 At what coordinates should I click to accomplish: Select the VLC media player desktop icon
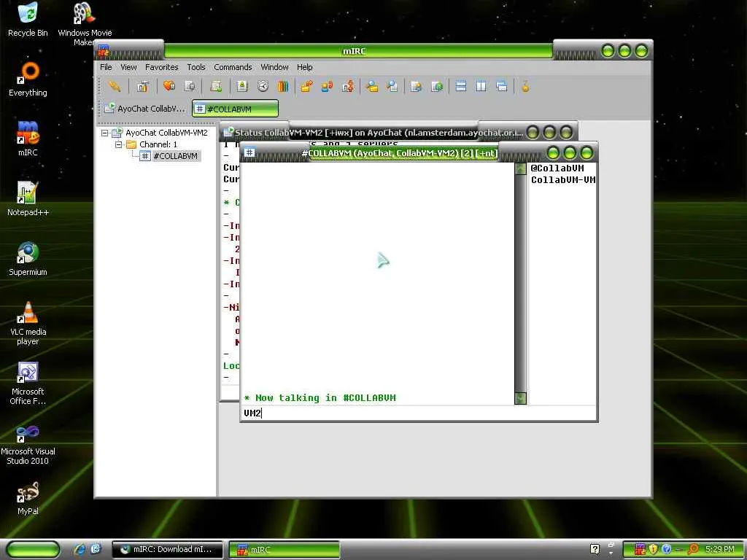tap(28, 323)
